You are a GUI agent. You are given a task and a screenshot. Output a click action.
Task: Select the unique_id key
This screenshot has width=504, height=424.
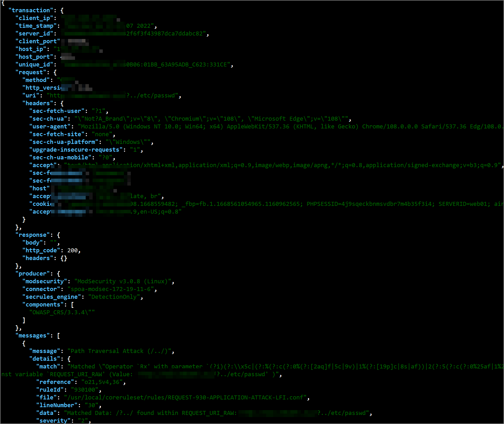[34, 64]
